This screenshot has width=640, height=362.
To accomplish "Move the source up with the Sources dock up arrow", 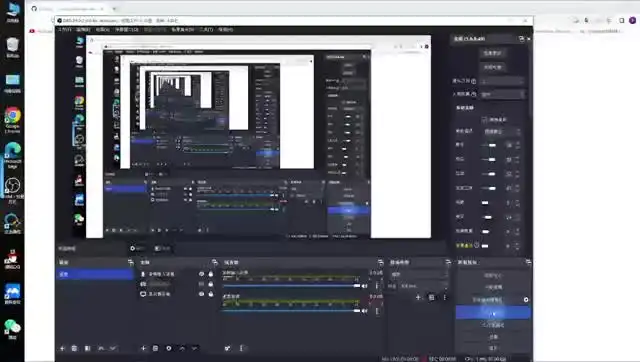I will (182, 348).
